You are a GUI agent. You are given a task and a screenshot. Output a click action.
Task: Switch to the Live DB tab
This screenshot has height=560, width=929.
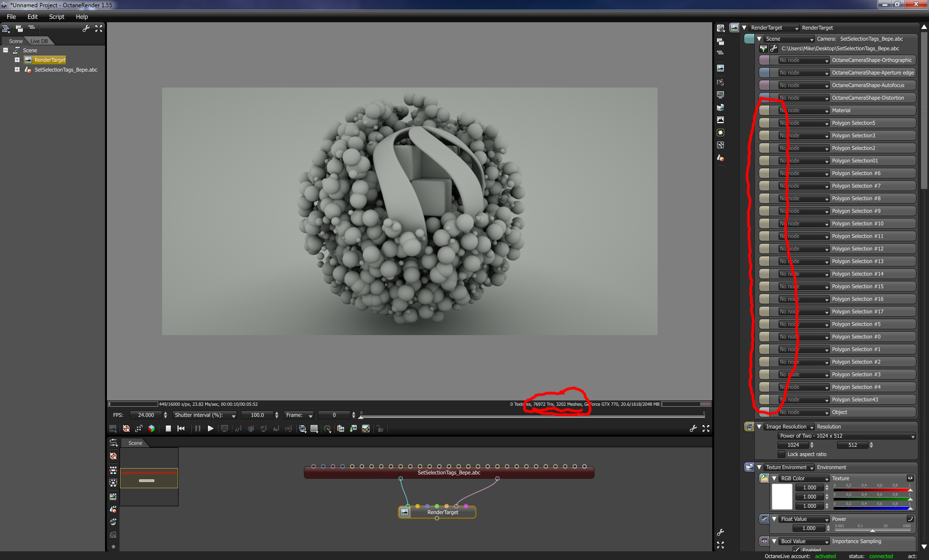click(39, 41)
